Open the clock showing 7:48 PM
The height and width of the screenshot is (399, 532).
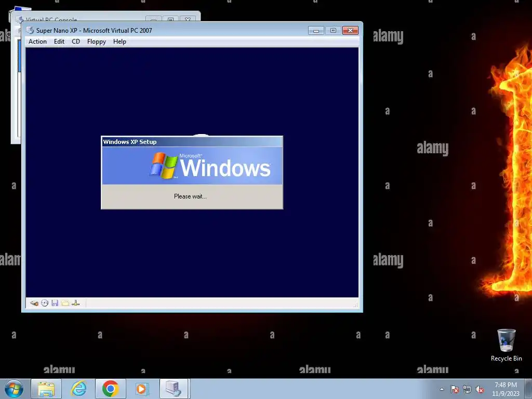[506, 389]
